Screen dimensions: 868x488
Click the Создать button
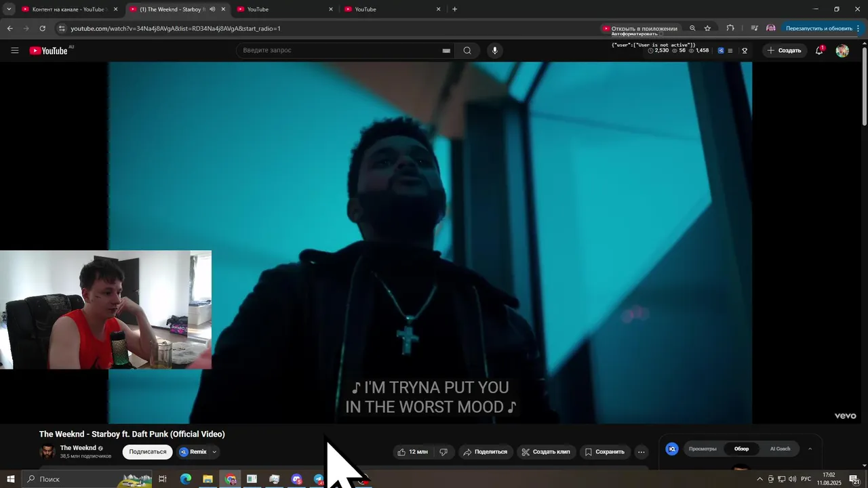785,50
